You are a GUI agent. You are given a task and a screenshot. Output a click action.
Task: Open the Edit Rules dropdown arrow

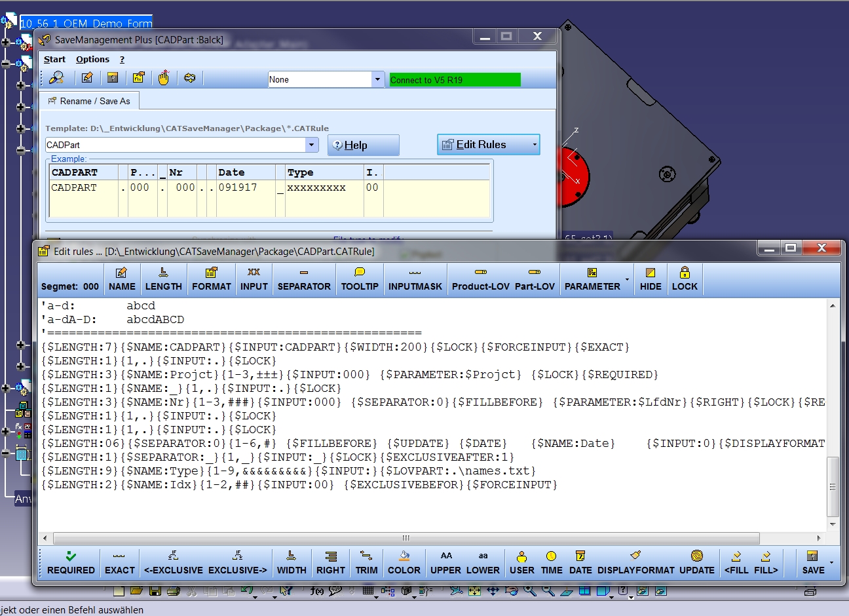click(535, 145)
